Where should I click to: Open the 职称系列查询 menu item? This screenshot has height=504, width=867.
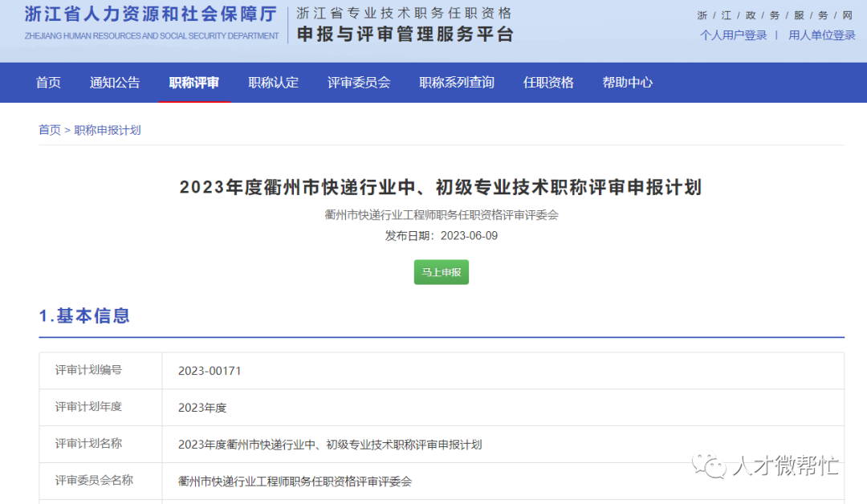click(x=457, y=82)
